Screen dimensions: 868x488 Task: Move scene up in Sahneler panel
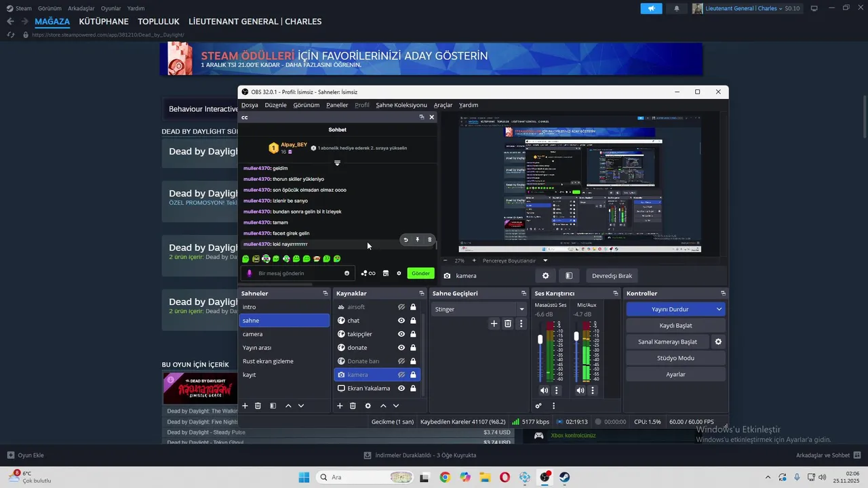pos(288,405)
